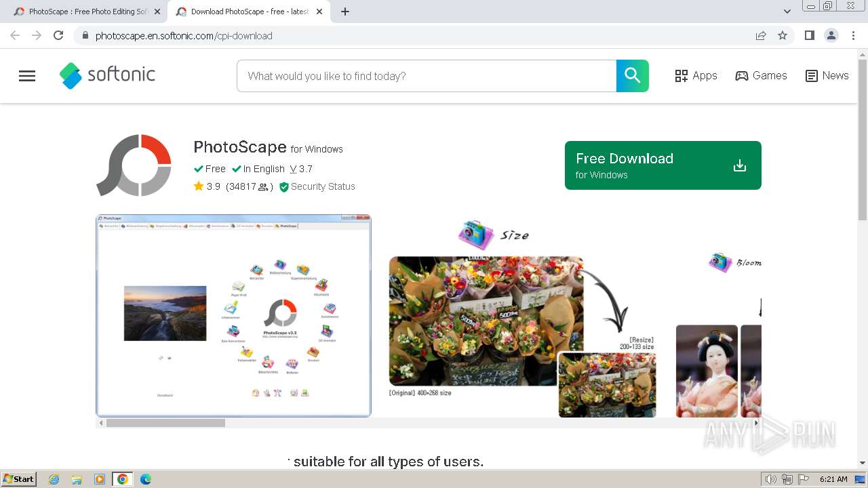
Task: Click the volume speaker tray icon
Action: tap(771, 479)
